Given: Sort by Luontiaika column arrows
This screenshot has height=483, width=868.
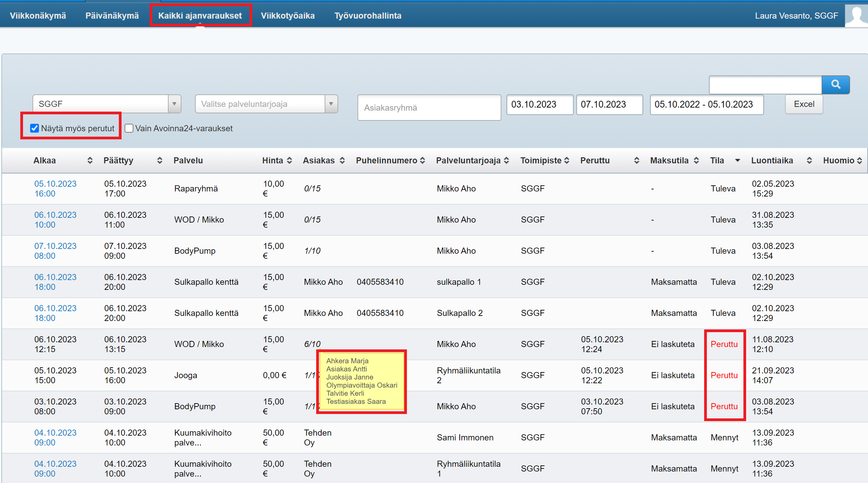Looking at the screenshot, I should click(809, 160).
